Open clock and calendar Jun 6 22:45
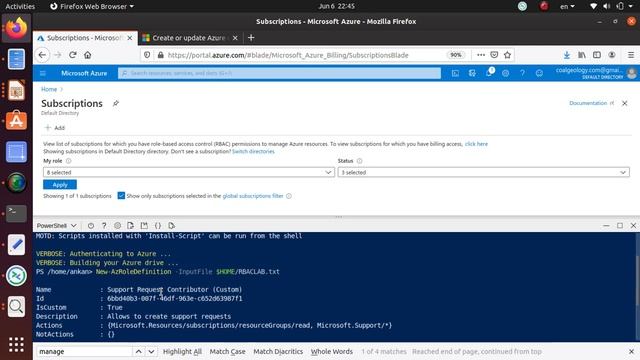The width and height of the screenshot is (640, 360). (x=336, y=6)
